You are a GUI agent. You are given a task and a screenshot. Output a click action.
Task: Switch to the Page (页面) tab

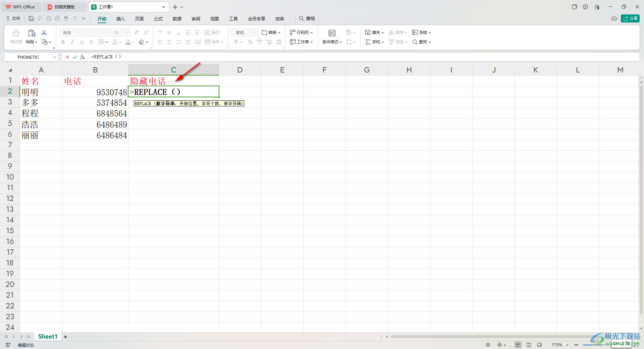140,19
